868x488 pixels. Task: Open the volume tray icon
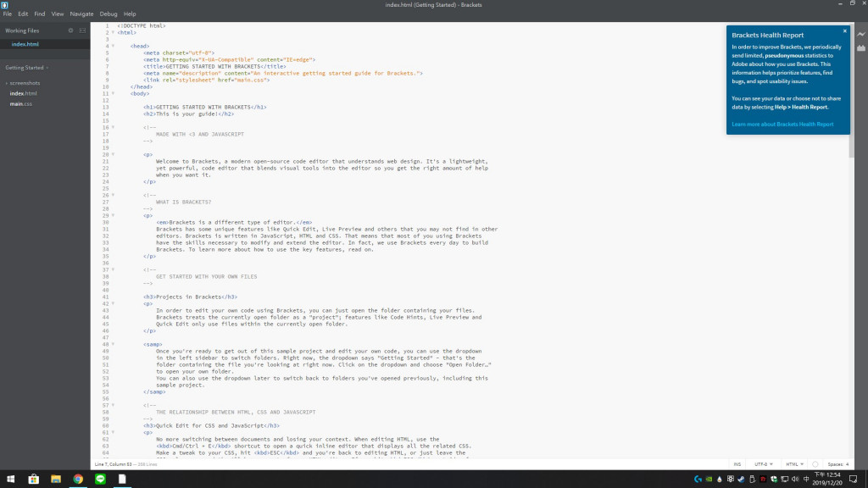click(795, 480)
